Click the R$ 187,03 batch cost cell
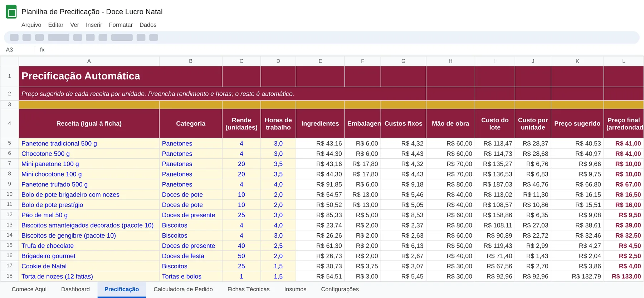The height and width of the screenshot is (298, 644). [x=495, y=184]
